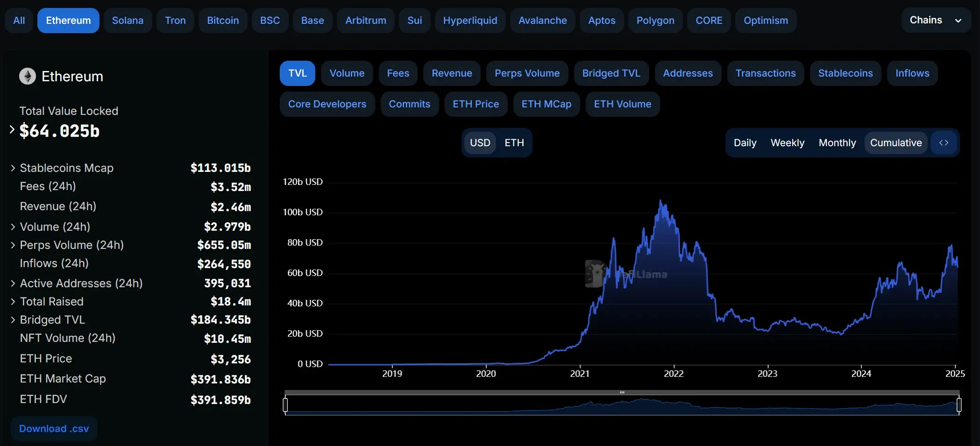The width and height of the screenshot is (980, 446).
Task: Expand the Bridged TVL row
Action: pos(13,320)
